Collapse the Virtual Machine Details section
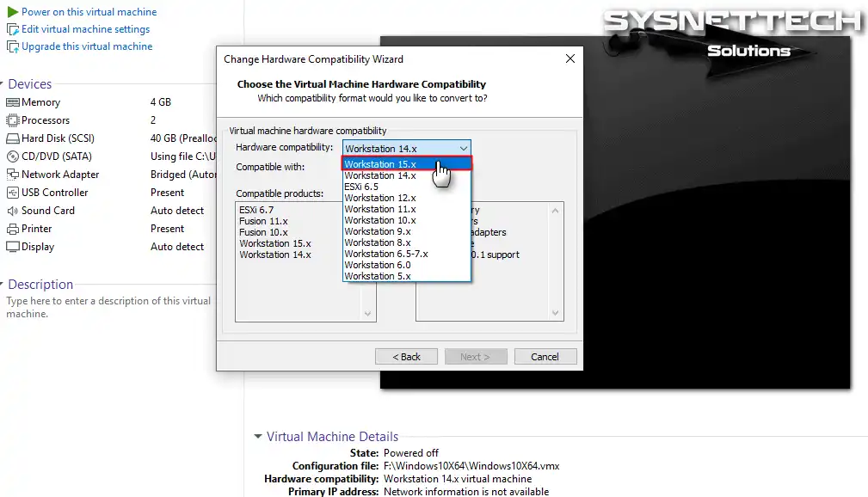 257,436
